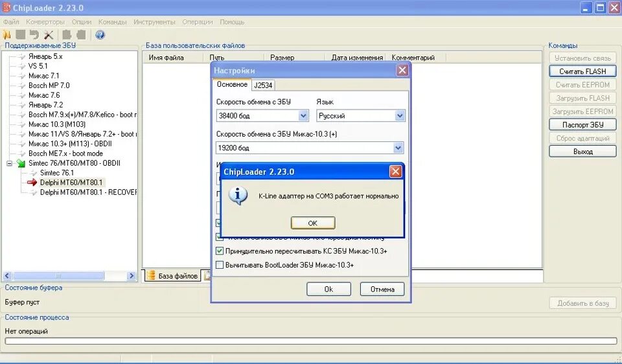622x364 pixels.
Task: Click the ECU tree horizontal scrollbar thumb
Action: pos(58,275)
